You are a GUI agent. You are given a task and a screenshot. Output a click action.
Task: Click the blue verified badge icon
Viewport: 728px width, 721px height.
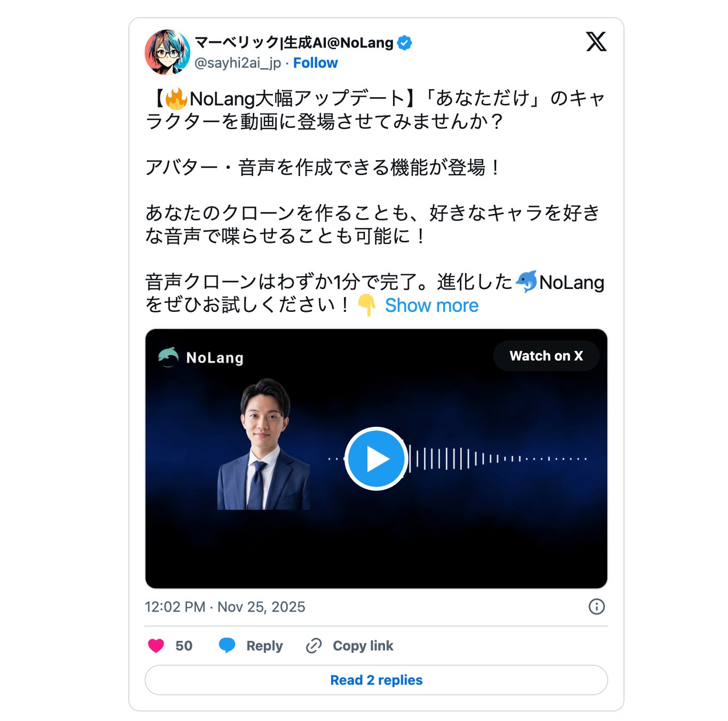(405, 43)
